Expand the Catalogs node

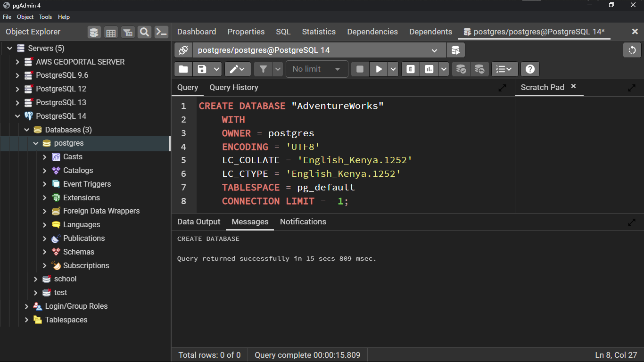pyautogui.click(x=44, y=171)
